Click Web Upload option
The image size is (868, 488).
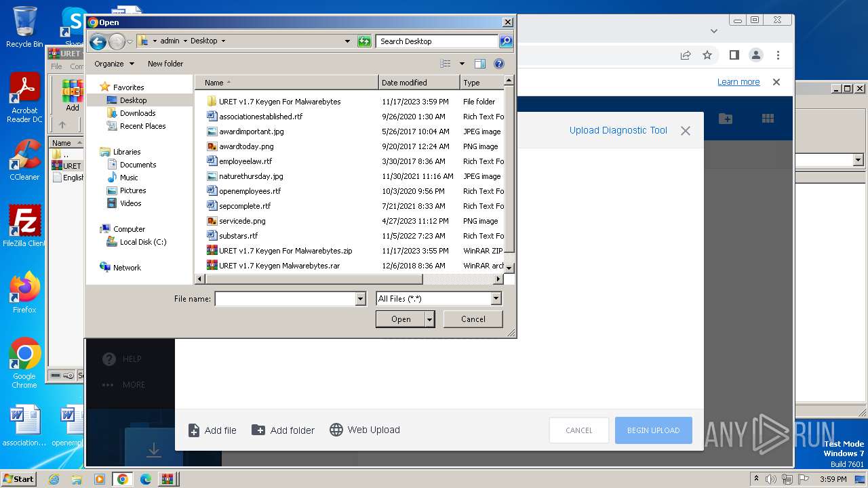pos(364,430)
